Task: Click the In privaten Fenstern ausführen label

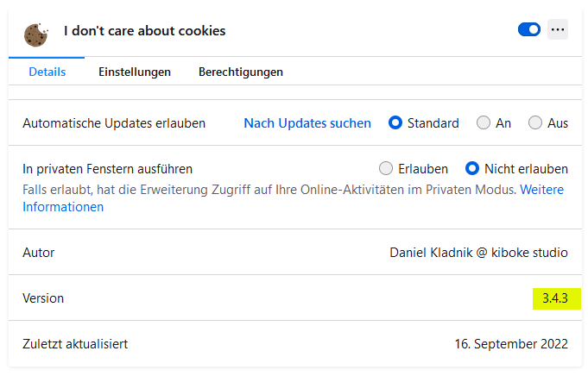Action: coord(107,169)
